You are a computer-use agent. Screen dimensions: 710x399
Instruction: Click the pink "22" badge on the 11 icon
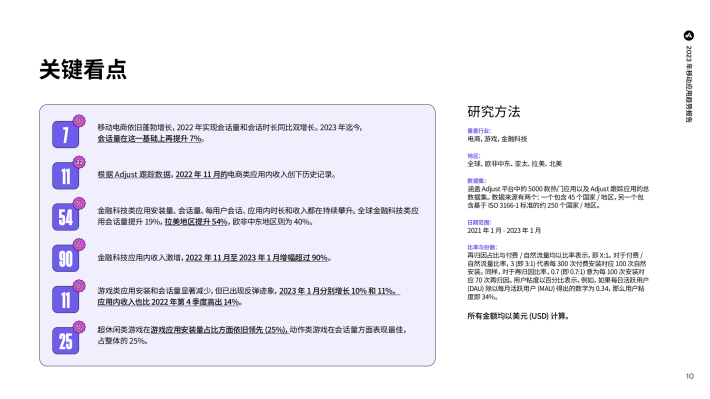(x=79, y=162)
